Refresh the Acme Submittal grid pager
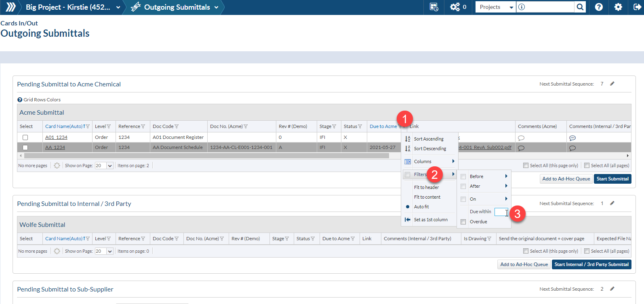This screenshot has height=304, width=644. [x=57, y=166]
